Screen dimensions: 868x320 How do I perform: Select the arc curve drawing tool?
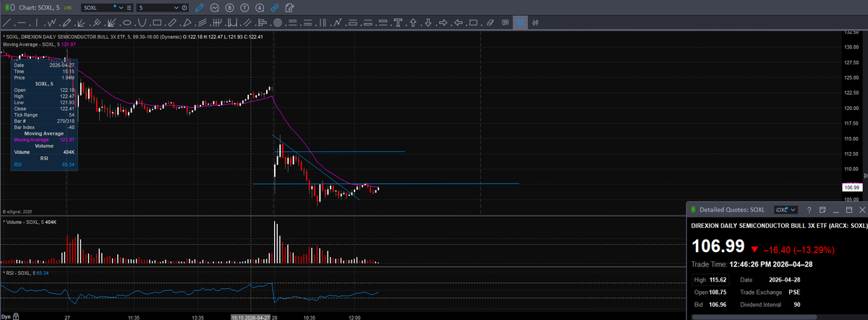point(142,22)
